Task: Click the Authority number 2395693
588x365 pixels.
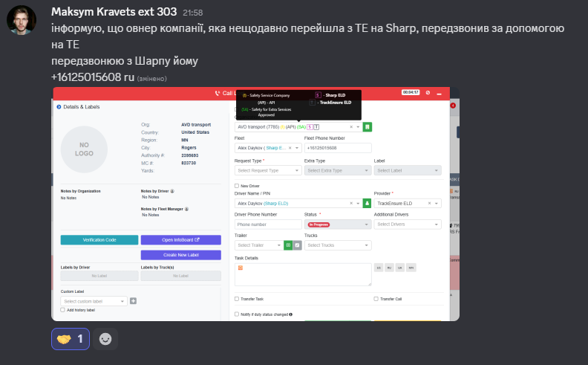Action: tap(190, 155)
